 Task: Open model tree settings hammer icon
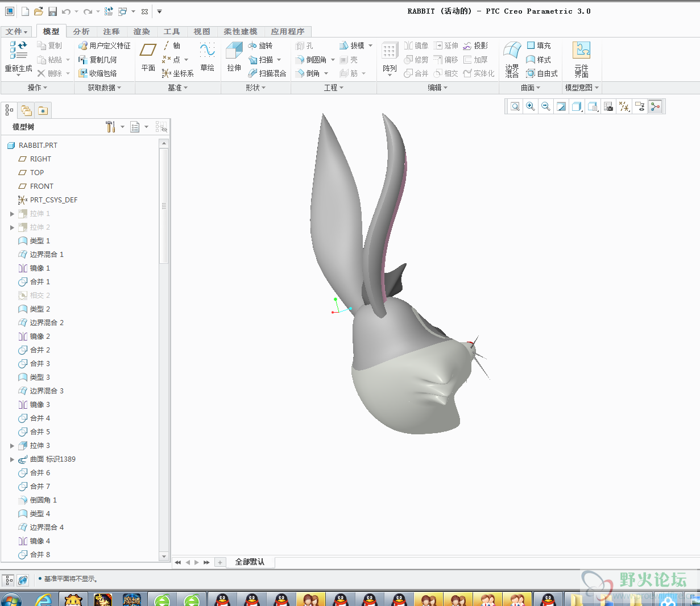coord(110,127)
